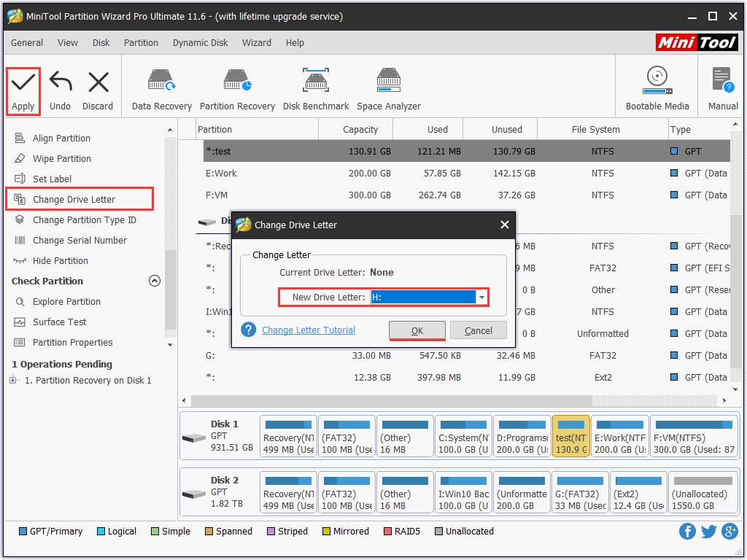Click Cancel in the dialog

pyautogui.click(x=479, y=330)
